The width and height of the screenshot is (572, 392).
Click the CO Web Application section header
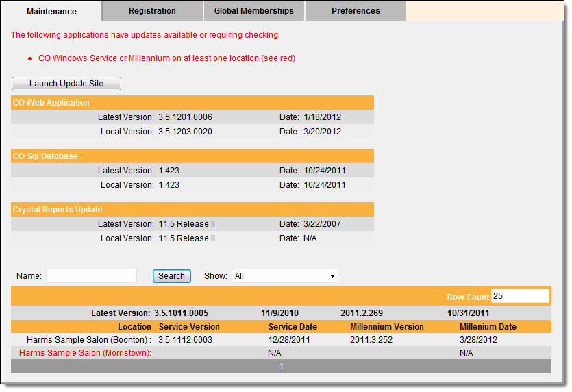point(51,103)
